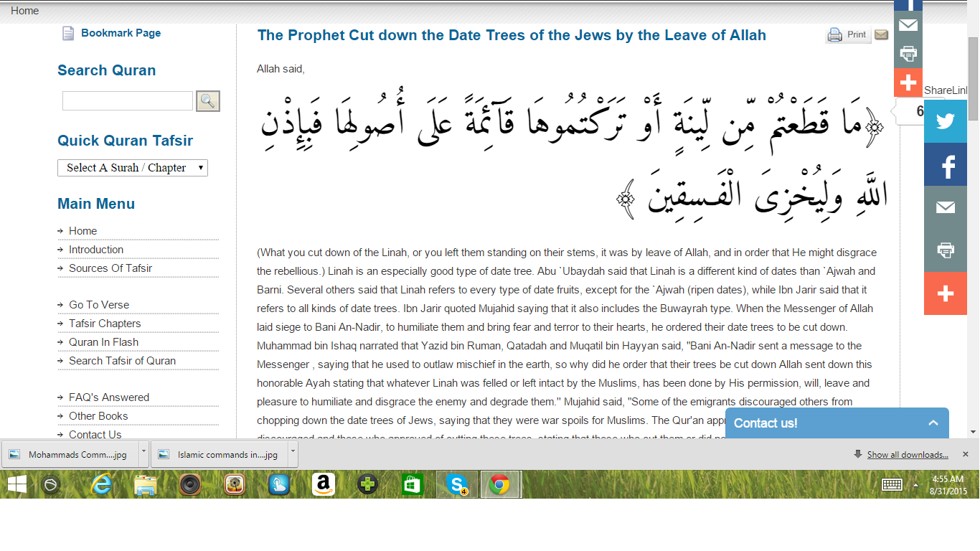Click the dark round icon next to Start

click(50, 485)
